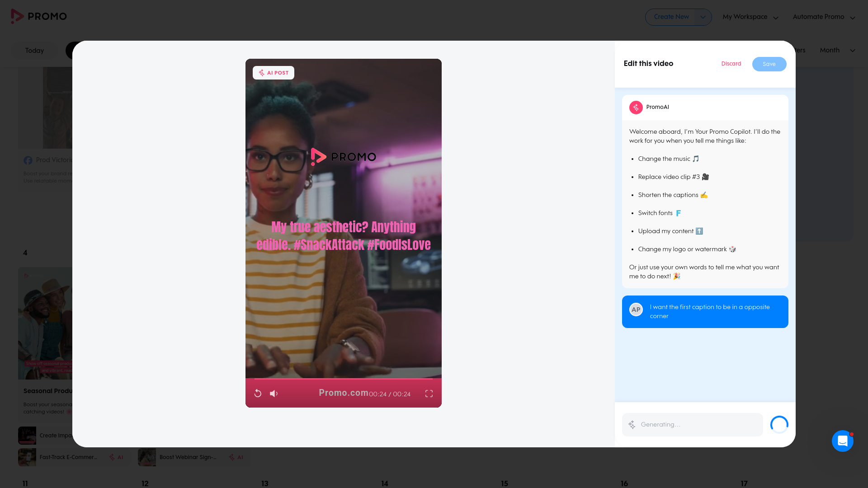
Task: Open the Automate Promo menu
Action: tap(824, 17)
